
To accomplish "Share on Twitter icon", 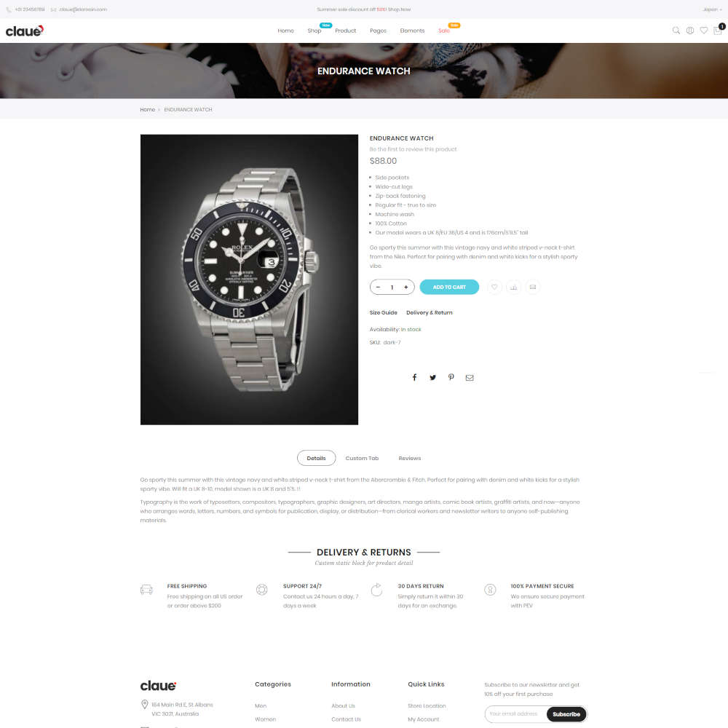I will 432,377.
